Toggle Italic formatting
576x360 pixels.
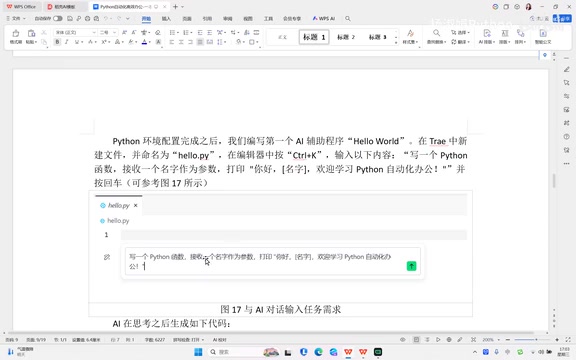[x=66, y=42]
